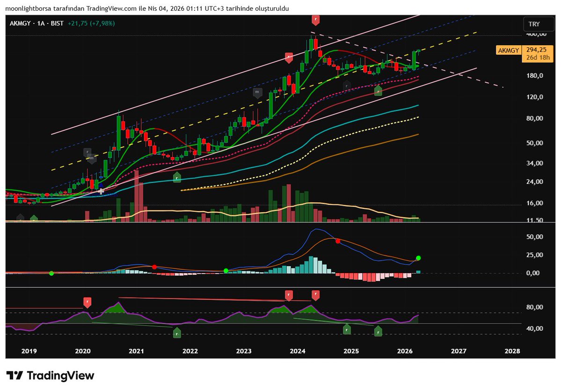Click the gray r marker above the 2020 candles
The image size is (561, 392).
tap(87, 152)
